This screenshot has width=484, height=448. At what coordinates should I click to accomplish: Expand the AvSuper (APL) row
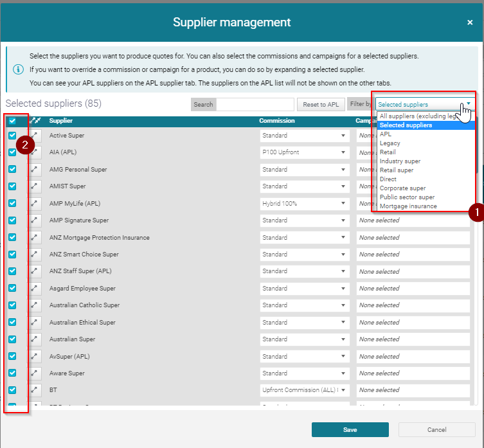[35, 356]
